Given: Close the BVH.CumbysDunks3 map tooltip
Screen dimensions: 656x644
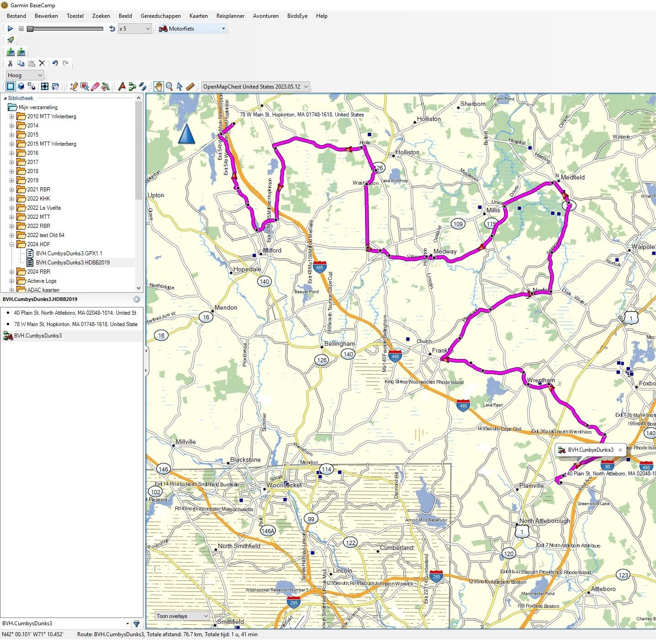Looking at the screenshot, I should tap(620, 450).
